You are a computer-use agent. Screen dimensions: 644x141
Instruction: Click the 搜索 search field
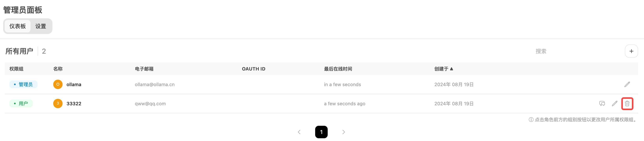pos(541,51)
